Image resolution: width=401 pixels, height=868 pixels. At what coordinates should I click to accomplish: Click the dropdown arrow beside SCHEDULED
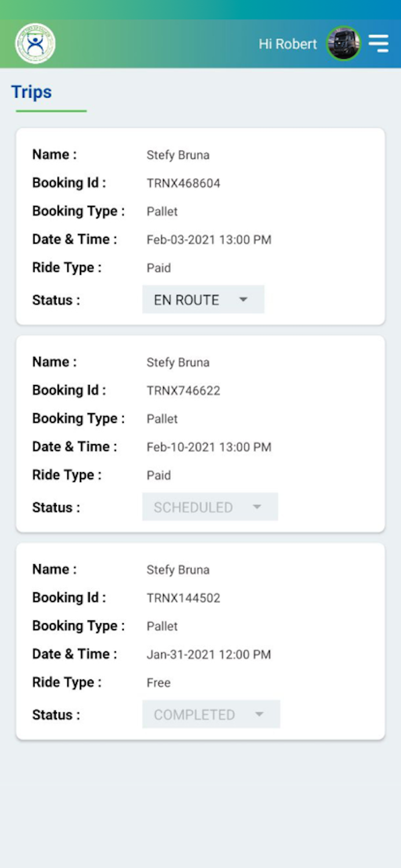coord(256,507)
